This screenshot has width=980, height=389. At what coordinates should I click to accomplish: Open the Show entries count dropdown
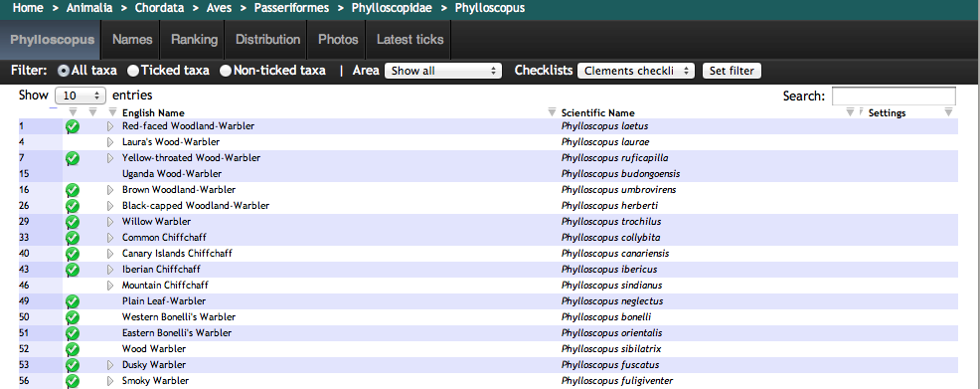click(81, 96)
